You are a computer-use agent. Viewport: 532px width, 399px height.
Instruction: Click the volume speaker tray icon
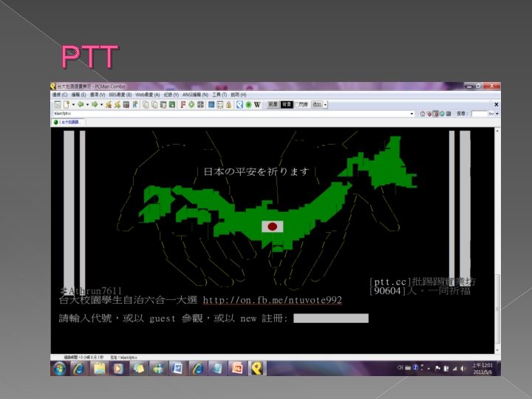click(x=463, y=368)
